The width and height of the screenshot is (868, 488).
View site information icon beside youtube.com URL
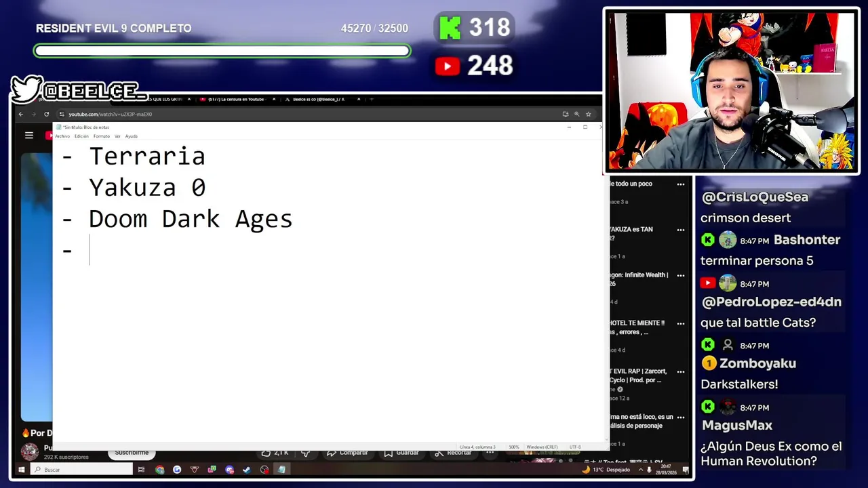tap(62, 114)
